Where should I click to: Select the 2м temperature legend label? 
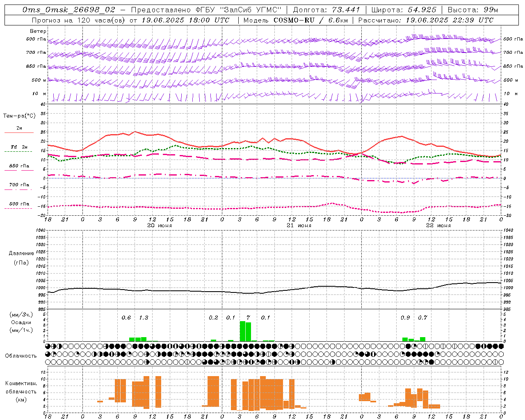point(19,128)
